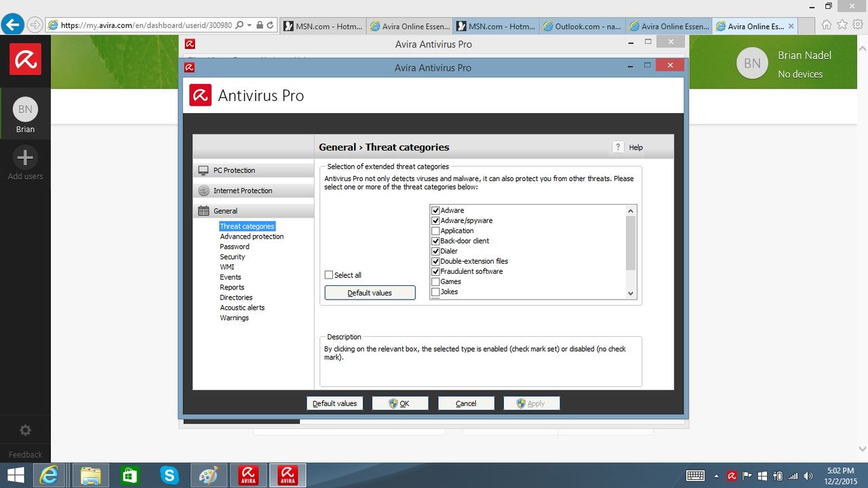868x488 pixels.
Task: Check the Select all checkbox
Action: coord(329,275)
